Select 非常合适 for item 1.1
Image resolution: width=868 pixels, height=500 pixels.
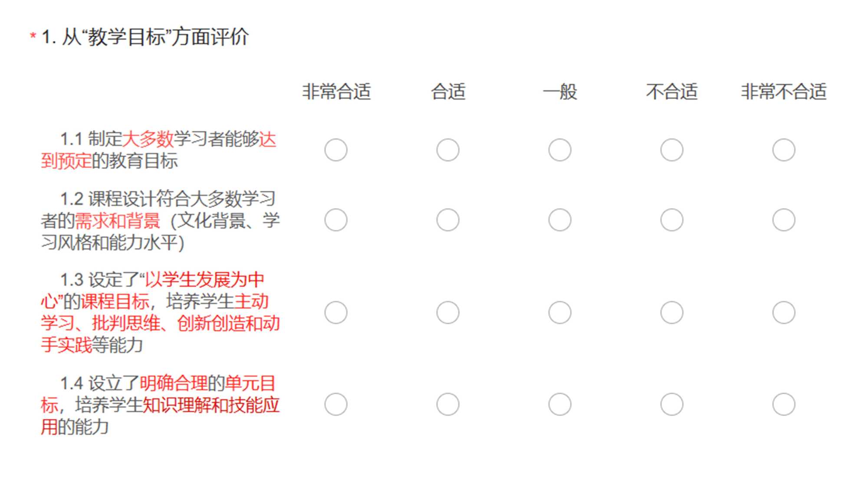[x=336, y=150]
